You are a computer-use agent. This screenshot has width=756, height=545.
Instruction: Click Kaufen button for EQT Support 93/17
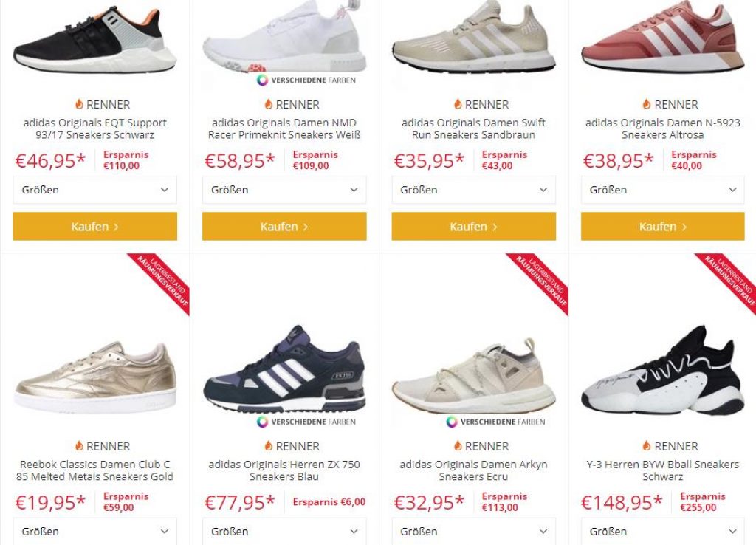(95, 226)
